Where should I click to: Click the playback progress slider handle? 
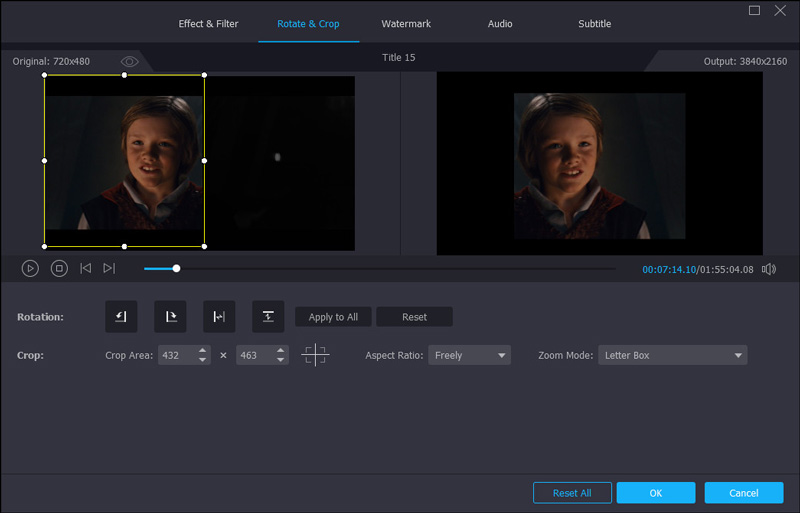click(x=176, y=268)
